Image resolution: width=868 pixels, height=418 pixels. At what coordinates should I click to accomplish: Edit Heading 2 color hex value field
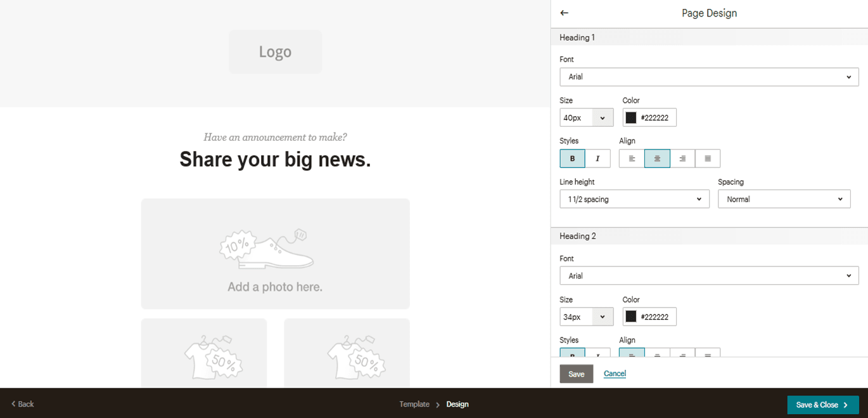click(x=655, y=317)
